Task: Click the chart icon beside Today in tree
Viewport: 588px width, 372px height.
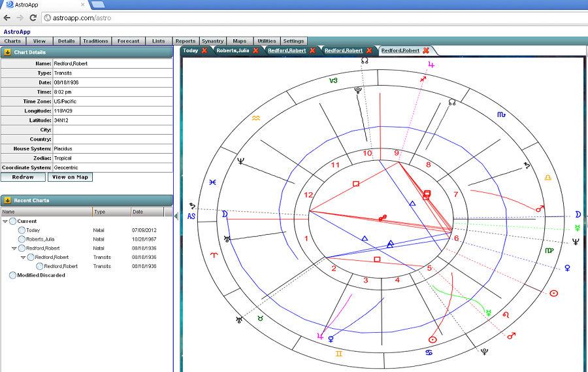Action: 22,230
